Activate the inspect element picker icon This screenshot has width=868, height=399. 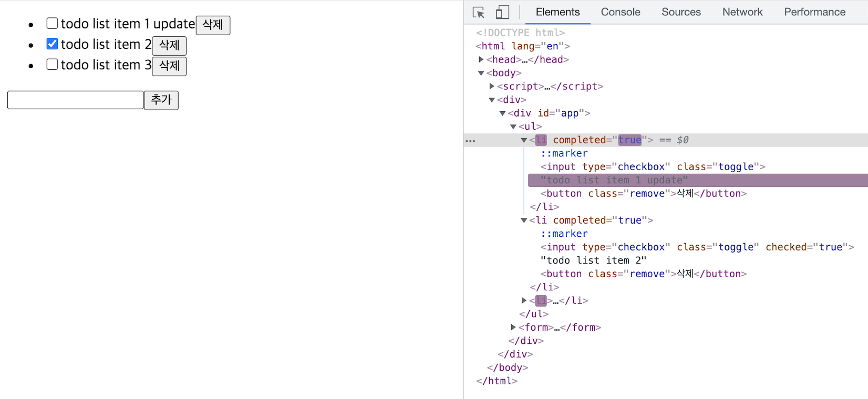coord(478,12)
